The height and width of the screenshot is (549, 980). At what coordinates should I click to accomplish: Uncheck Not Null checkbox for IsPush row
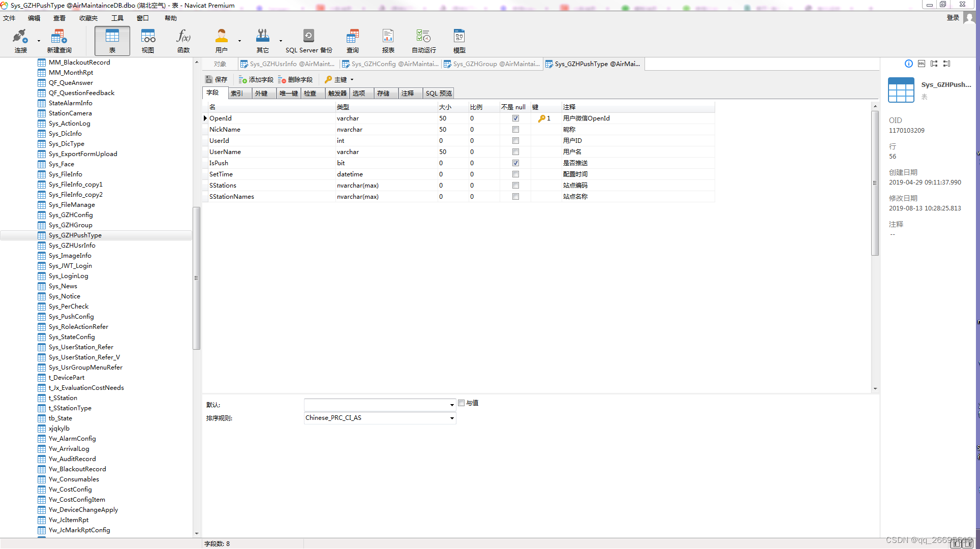pos(515,163)
